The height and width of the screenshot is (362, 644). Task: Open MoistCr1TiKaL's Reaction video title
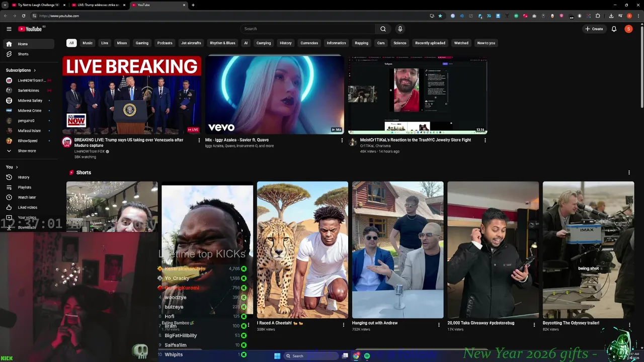[x=416, y=140]
